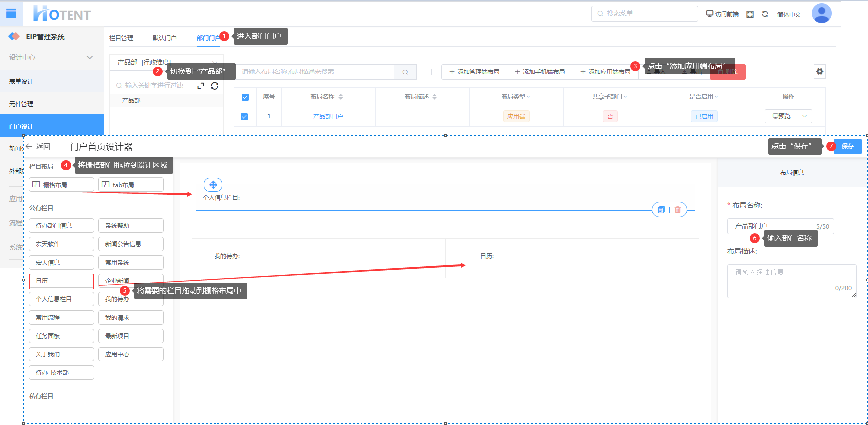
Task: Open the 布局类型 column filter
Action: coord(528,97)
